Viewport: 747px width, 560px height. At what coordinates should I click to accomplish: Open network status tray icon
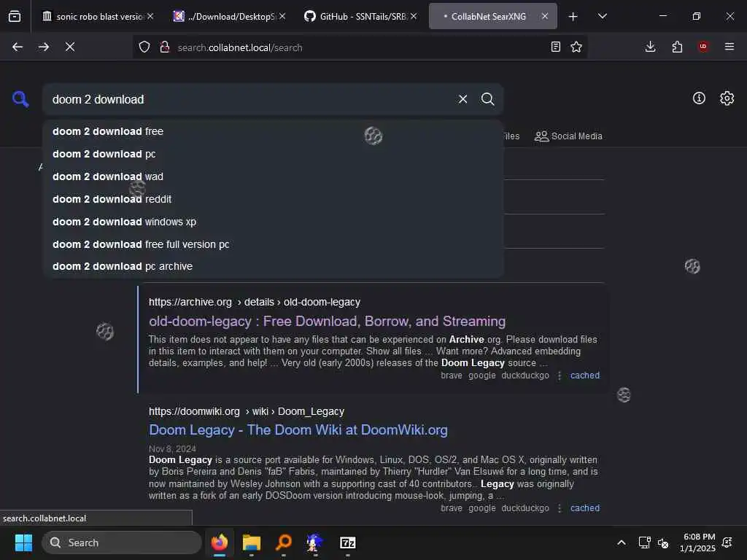[x=644, y=542]
